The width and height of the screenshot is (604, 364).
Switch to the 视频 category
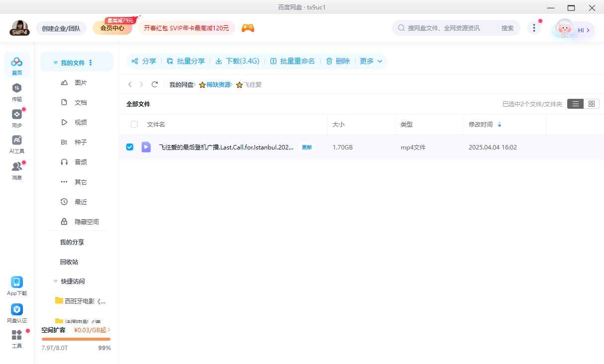pyautogui.click(x=81, y=122)
